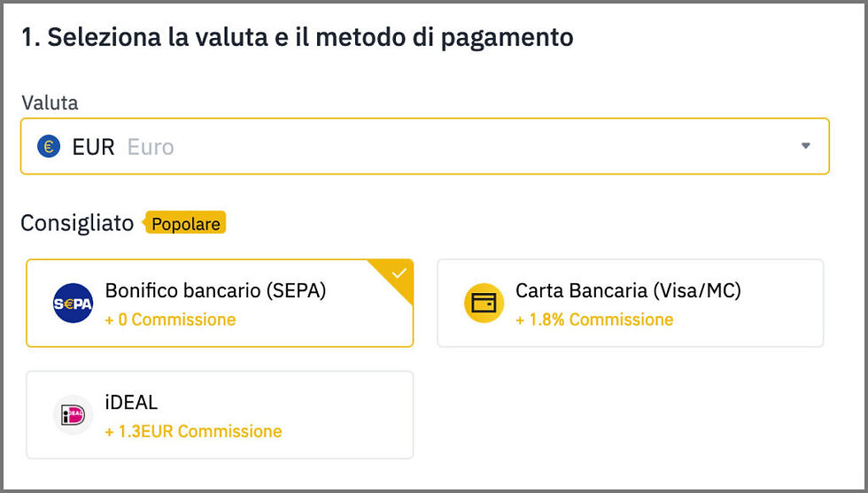This screenshot has width=868, height=493.
Task: Click the Consigliato section label
Action: coord(77,224)
